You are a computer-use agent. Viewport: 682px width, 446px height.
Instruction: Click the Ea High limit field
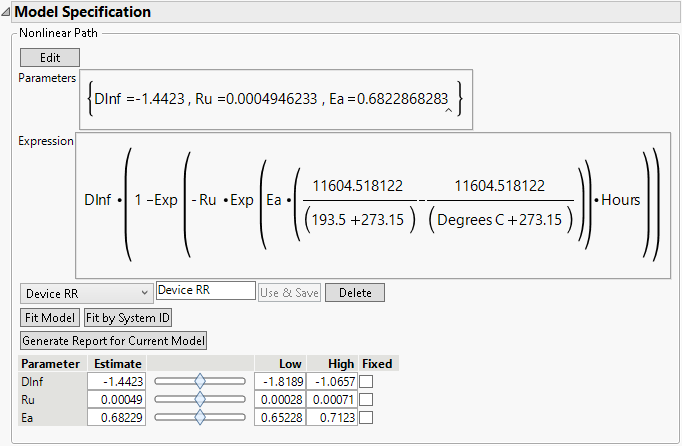tap(332, 417)
